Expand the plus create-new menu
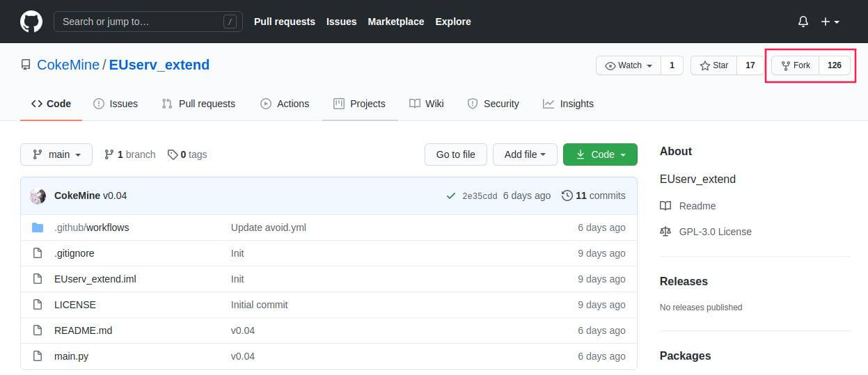 830,22
